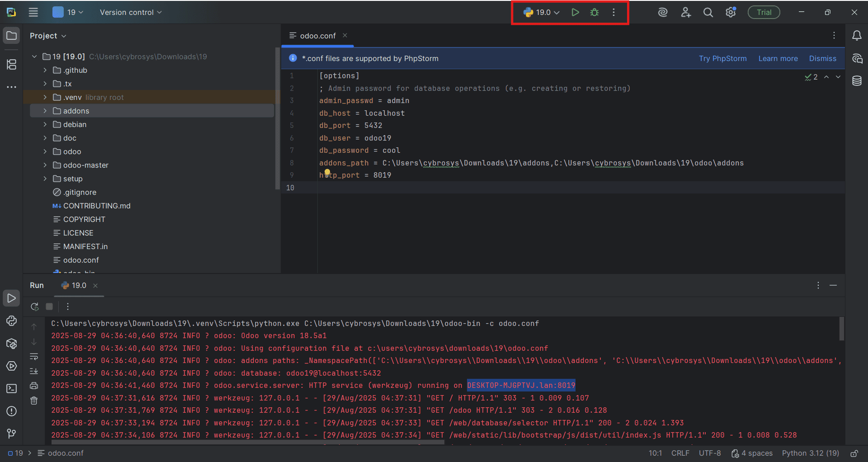Open the Structure tool window icon
The image size is (868, 462).
[x=11, y=65]
